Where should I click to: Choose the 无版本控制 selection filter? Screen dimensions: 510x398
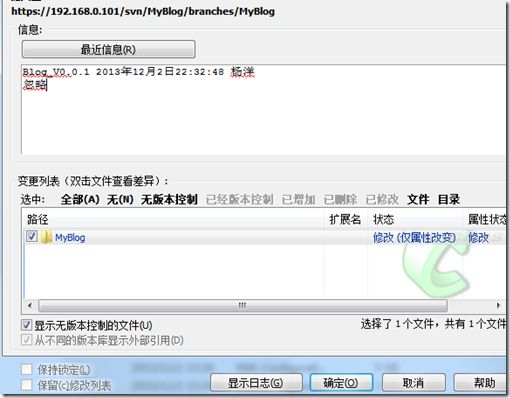[x=169, y=200]
